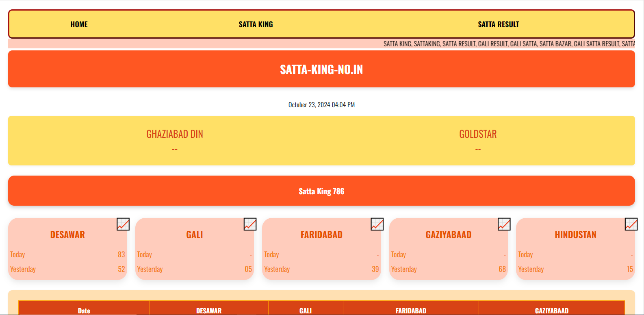Select DESAWAR today value 83
644x315 pixels.
[x=121, y=254]
